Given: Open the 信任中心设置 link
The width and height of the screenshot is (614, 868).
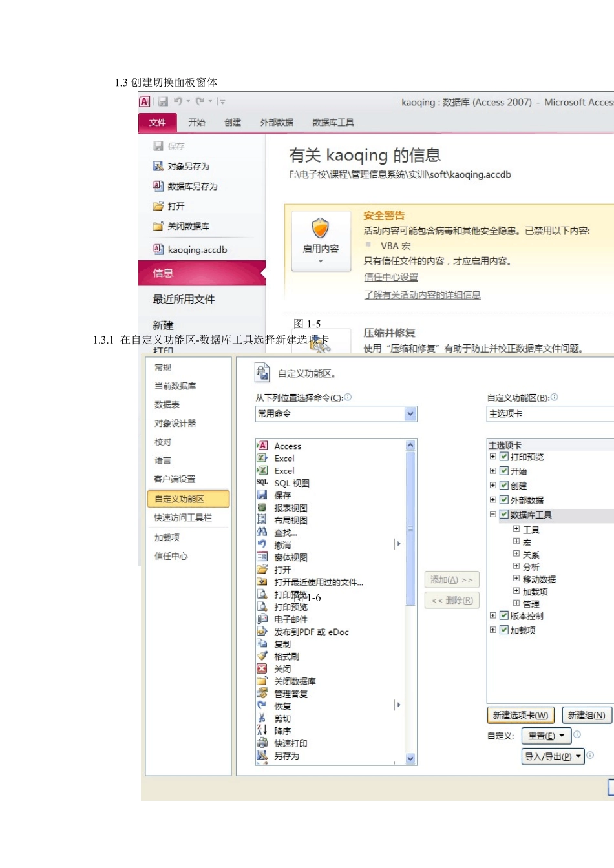Looking at the screenshot, I should point(391,277).
